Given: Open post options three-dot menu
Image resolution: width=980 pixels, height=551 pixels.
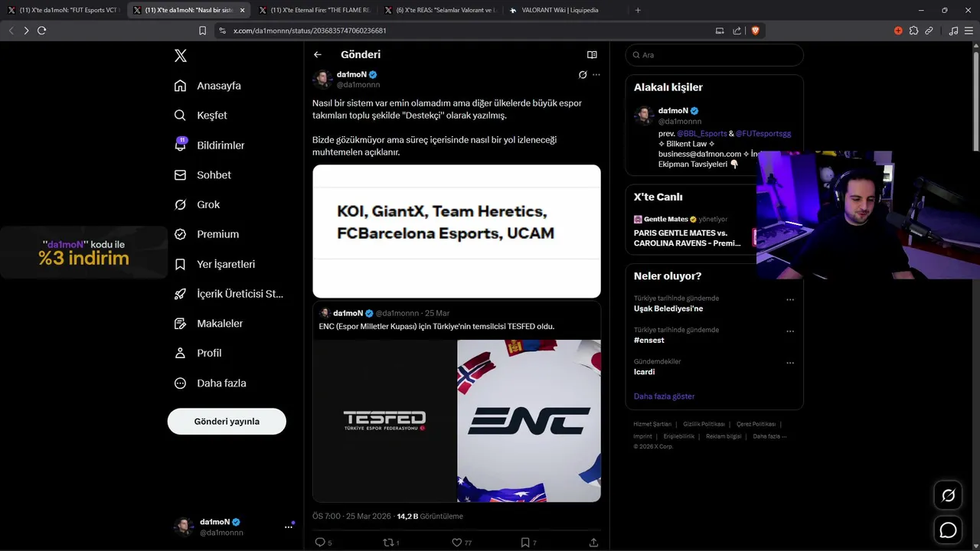Looking at the screenshot, I should click(596, 75).
